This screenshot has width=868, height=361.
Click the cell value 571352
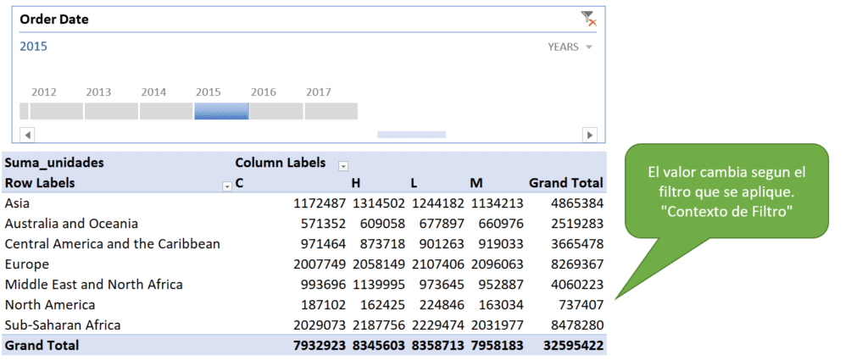coord(323,224)
